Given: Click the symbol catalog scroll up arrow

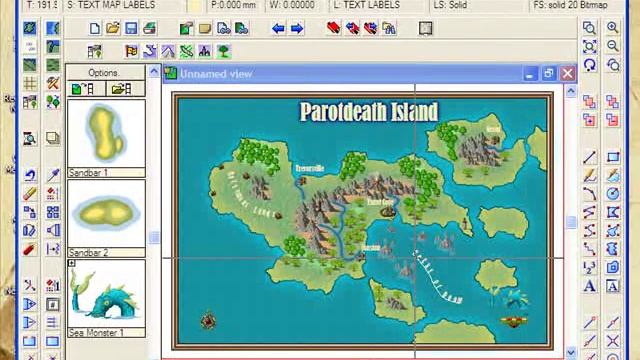Looking at the screenshot, I should pos(154,71).
